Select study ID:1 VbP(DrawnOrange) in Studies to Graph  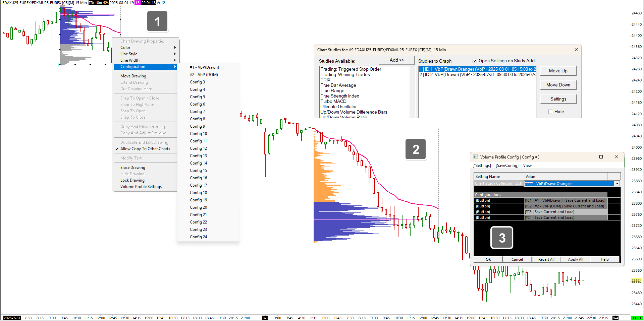478,69
